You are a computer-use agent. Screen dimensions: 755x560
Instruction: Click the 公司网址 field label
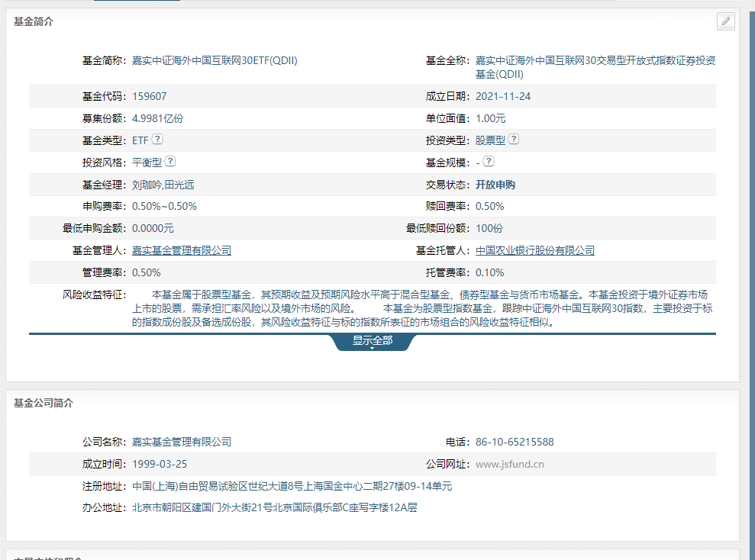click(448, 465)
